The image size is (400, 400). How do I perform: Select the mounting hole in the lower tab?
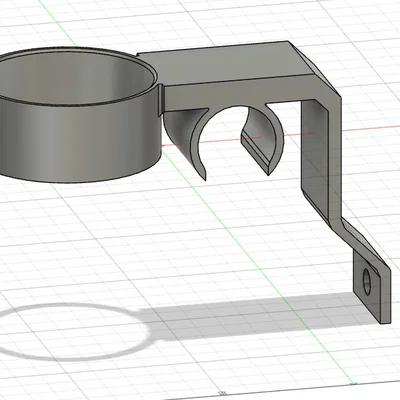pos(367,282)
